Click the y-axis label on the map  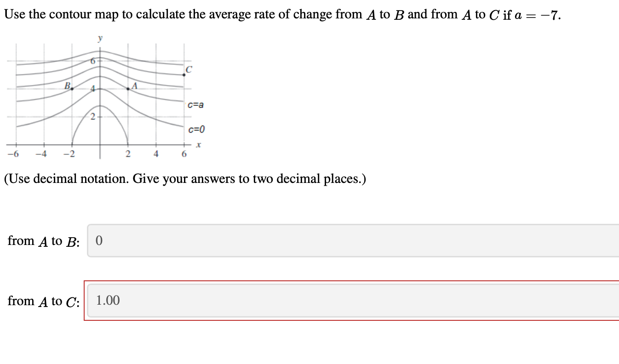[100, 39]
